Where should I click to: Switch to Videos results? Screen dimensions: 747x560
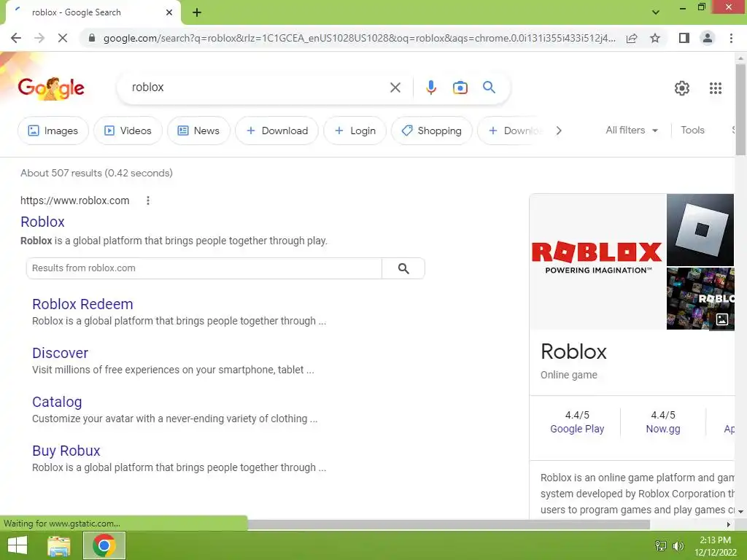128,131
